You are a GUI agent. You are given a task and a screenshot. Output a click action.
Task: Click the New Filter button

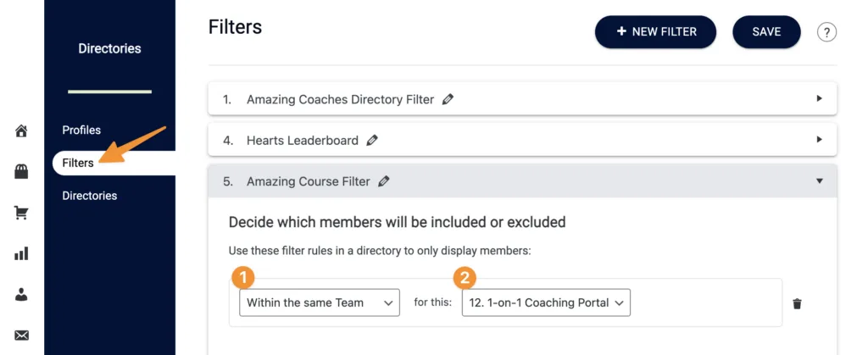pyautogui.click(x=655, y=32)
